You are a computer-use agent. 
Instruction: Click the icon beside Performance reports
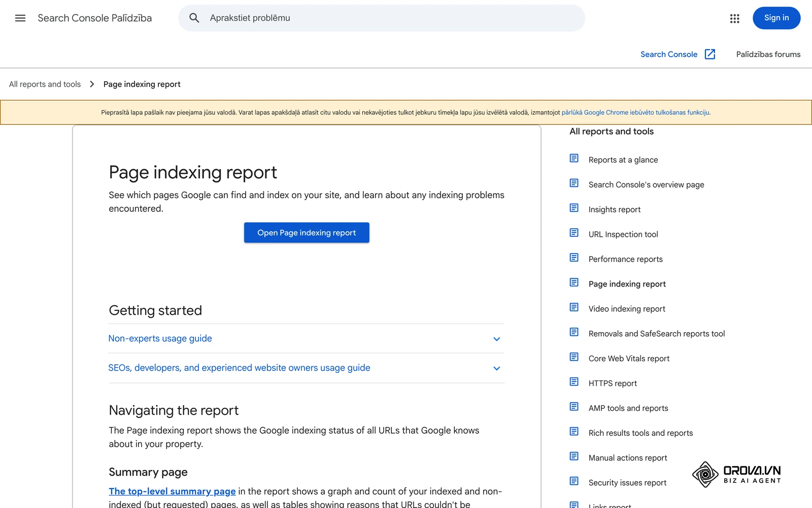tap(574, 258)
